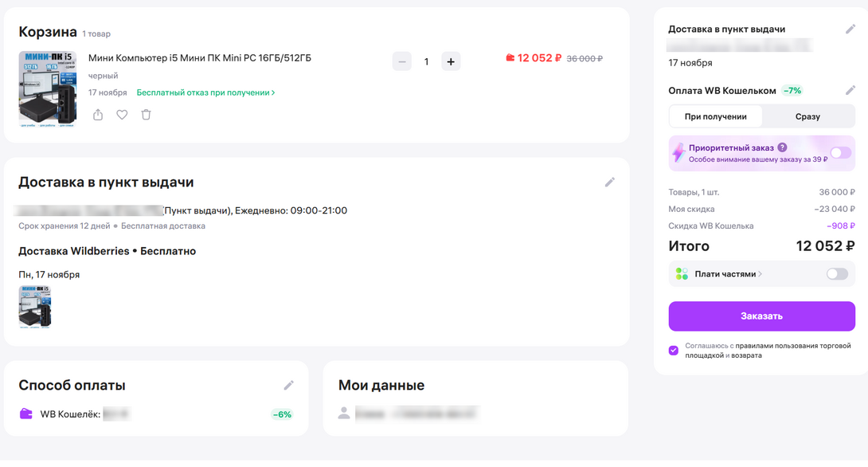
Task: Click the user profile icon in Мои данные
Action: point(344,413)
